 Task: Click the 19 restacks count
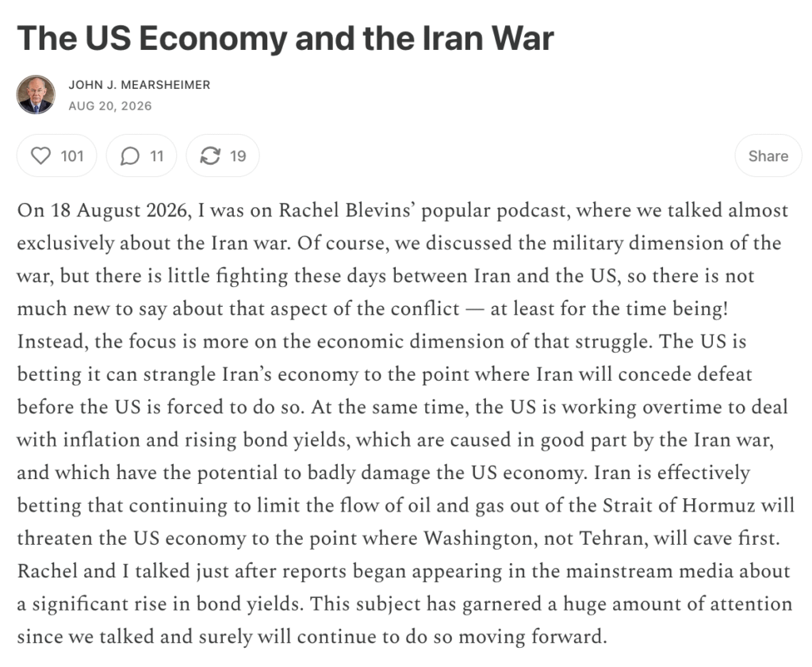238,156
